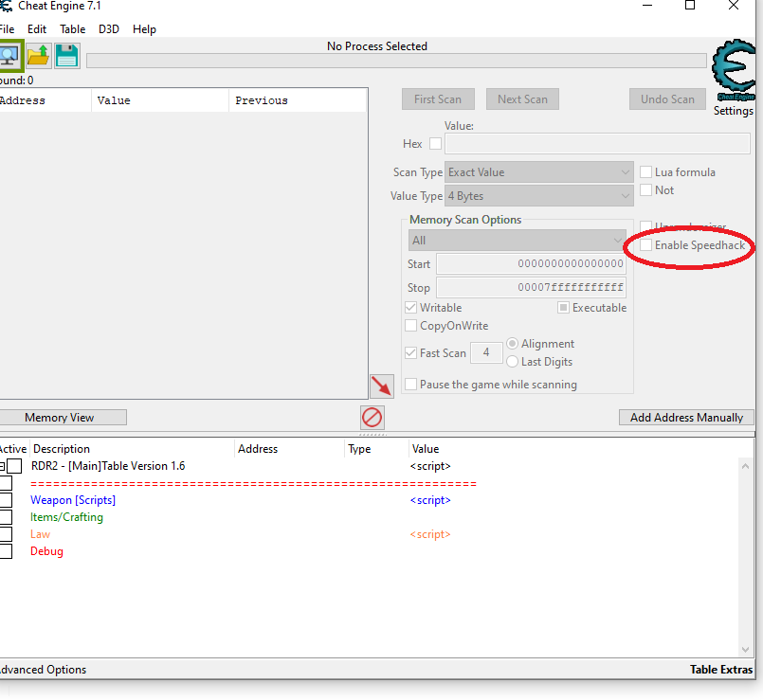Open the Edit menu
Image resolution: width=763 pixels, height=700 pixels.
pos(37,29)
